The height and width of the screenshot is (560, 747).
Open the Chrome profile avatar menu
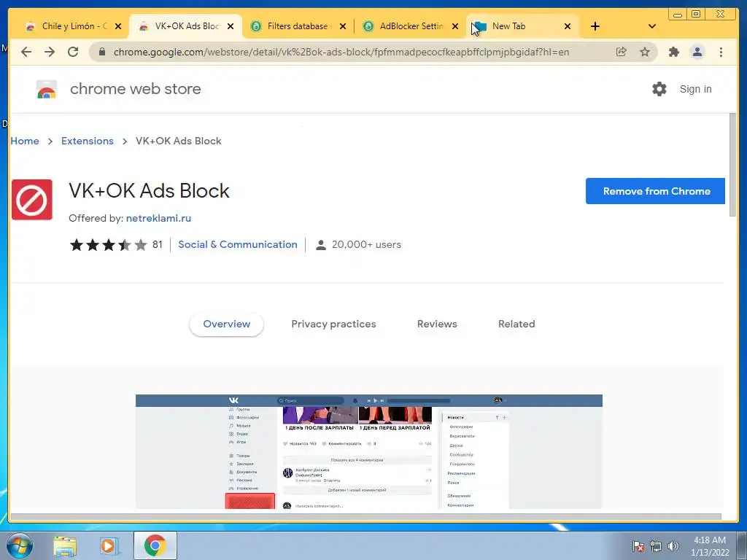click(x=697, y=52)
